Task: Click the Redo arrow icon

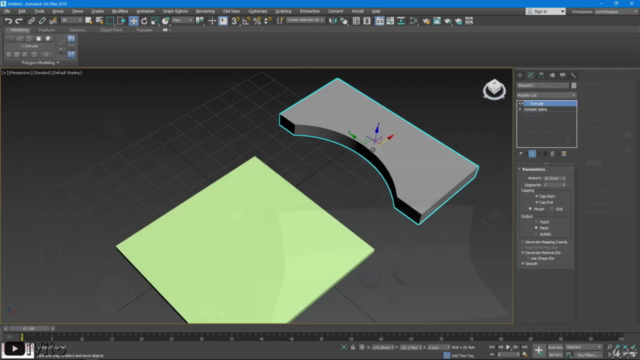Action: 19,21
